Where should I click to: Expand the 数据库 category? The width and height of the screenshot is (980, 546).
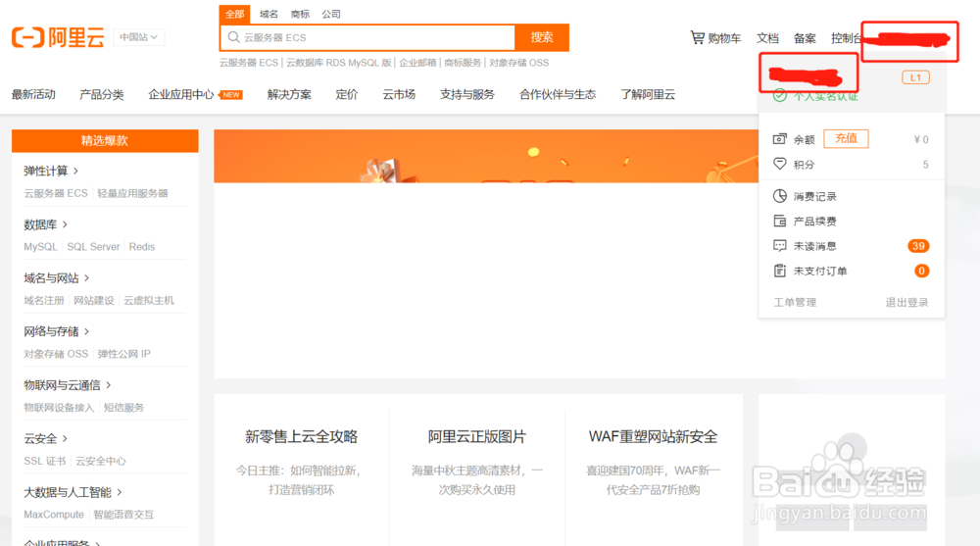[x=46, y=224]
